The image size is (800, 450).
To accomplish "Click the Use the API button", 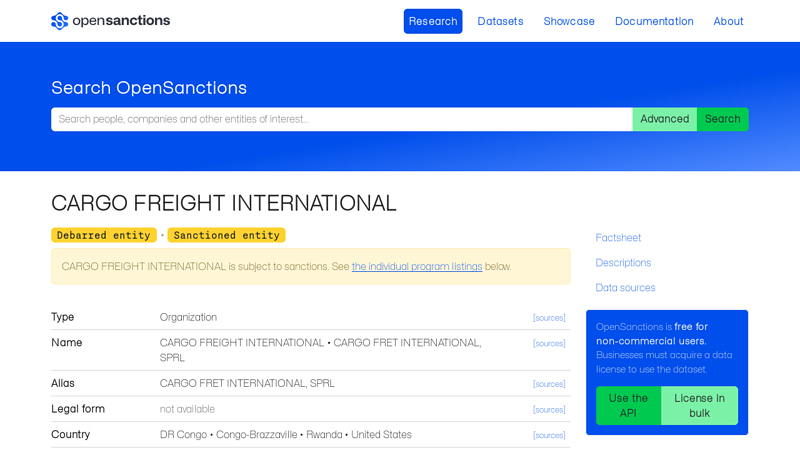I will pyautogui.click(x=628, y=406).
